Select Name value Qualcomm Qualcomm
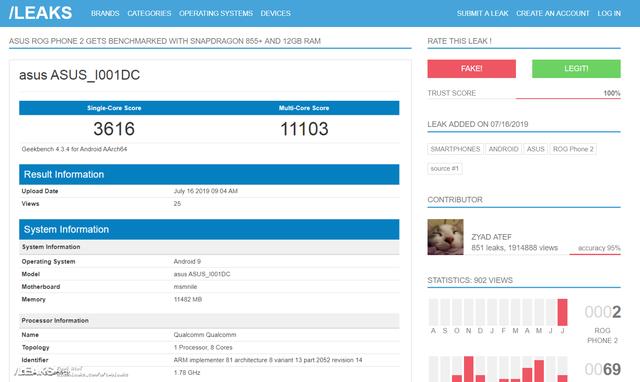Screen dimensions: 640x382 coord(205,335)
